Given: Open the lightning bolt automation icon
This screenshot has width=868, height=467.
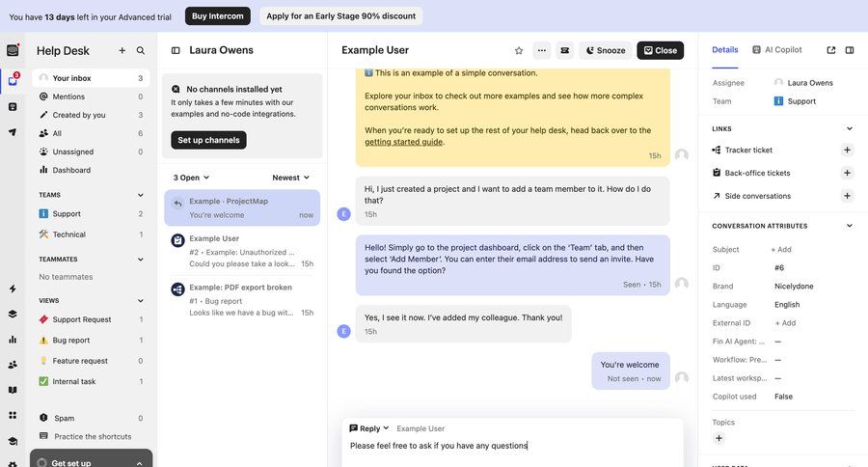Looking at the screenshot, I should (x=13, y=288).
